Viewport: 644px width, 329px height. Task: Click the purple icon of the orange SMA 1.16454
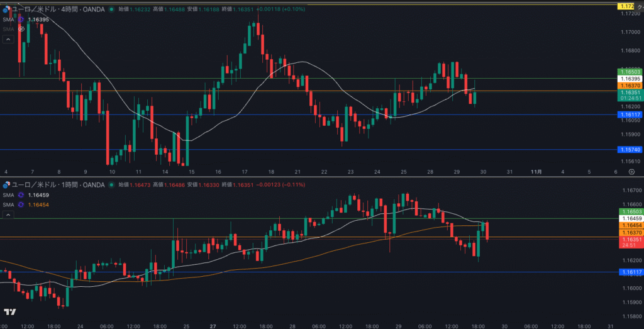pyautogui.click(x=21, y=204)
